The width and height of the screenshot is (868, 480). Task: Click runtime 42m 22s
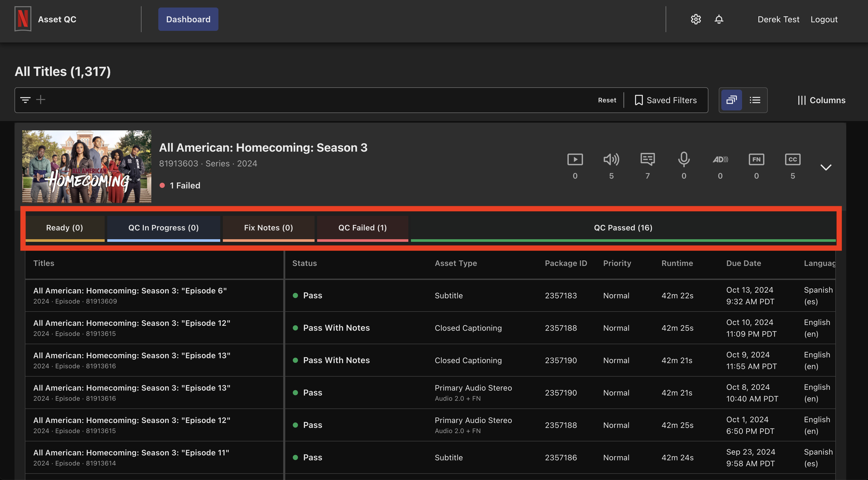pos(677,296)
